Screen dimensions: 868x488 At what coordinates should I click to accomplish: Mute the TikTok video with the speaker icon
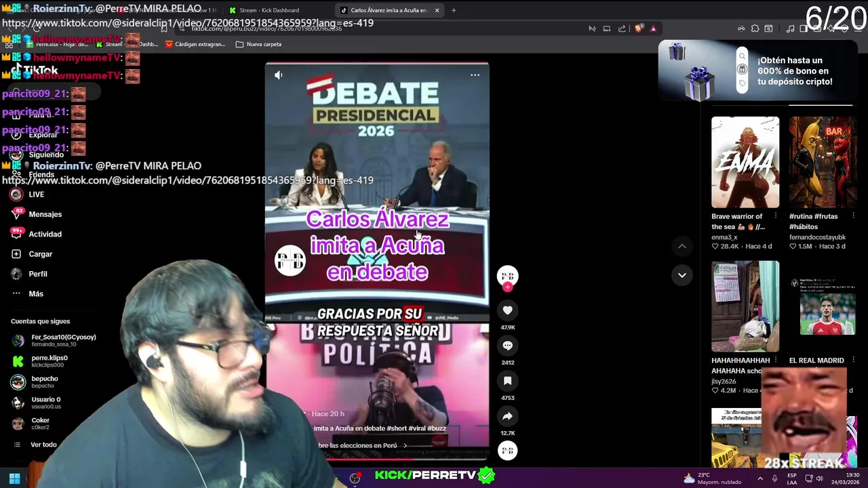point(278,75)
